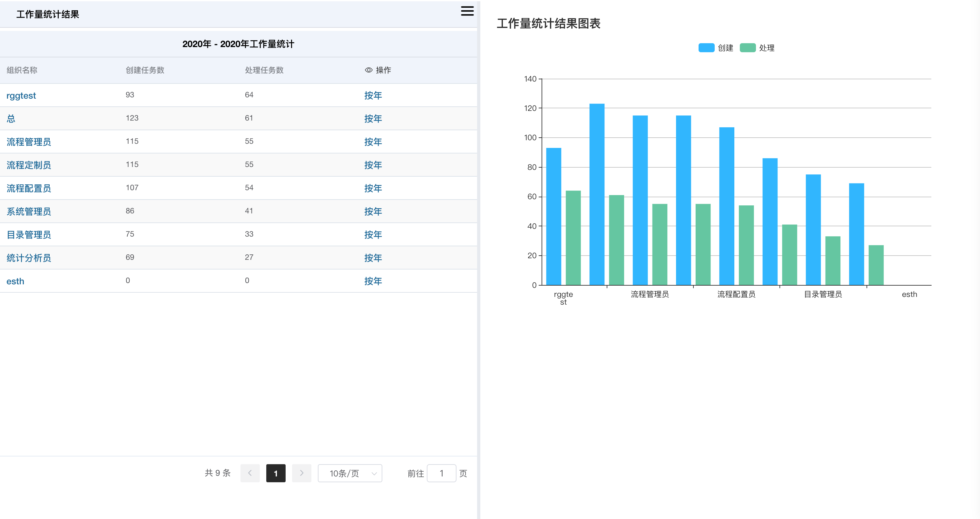This screenshot has width=980, height=519.
Task: Open the 流程管理员 organization link
Action: pyautogui.click(x=29, y=142)
